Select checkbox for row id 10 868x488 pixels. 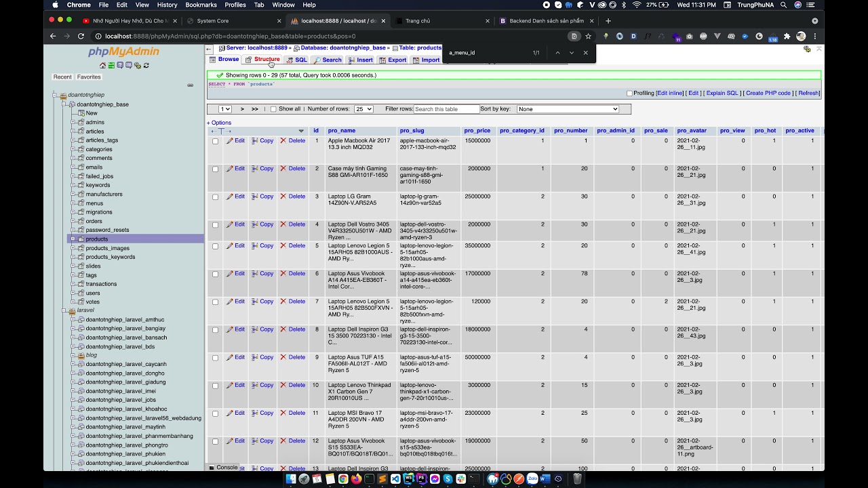point(216,386)
